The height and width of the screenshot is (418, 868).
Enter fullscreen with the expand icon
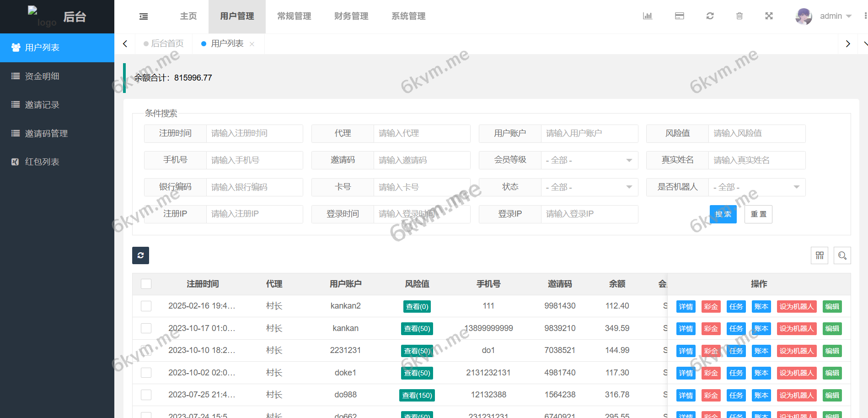[x=769, y=16]
